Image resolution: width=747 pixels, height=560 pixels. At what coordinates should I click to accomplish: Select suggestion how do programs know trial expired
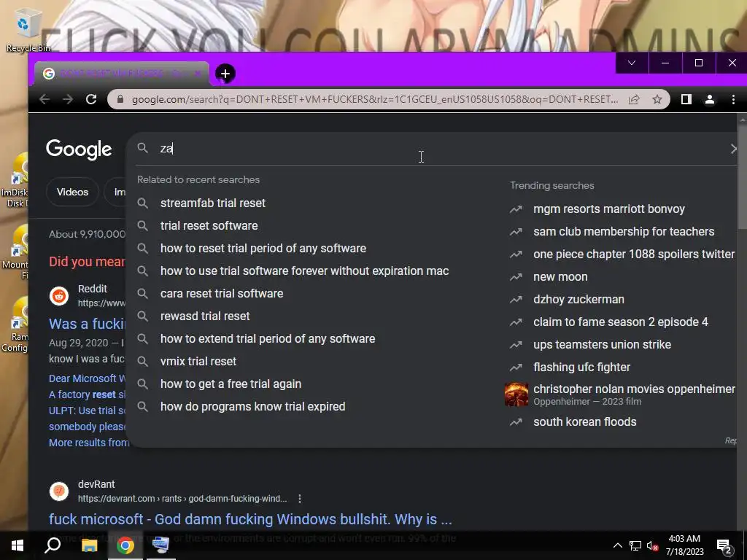(x=252, y=407)
